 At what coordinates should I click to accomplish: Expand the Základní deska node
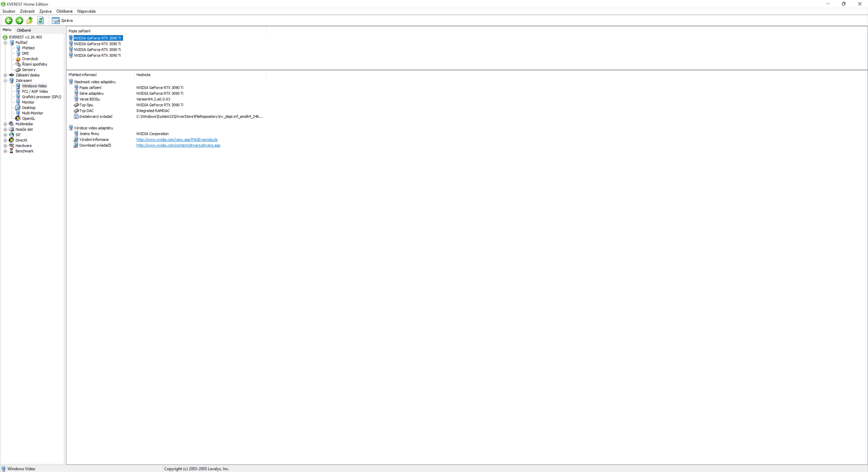5,75
